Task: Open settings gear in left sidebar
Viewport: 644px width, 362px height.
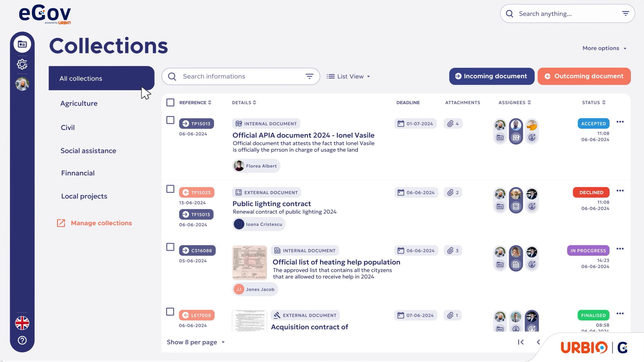Action: tap(22, 64)
